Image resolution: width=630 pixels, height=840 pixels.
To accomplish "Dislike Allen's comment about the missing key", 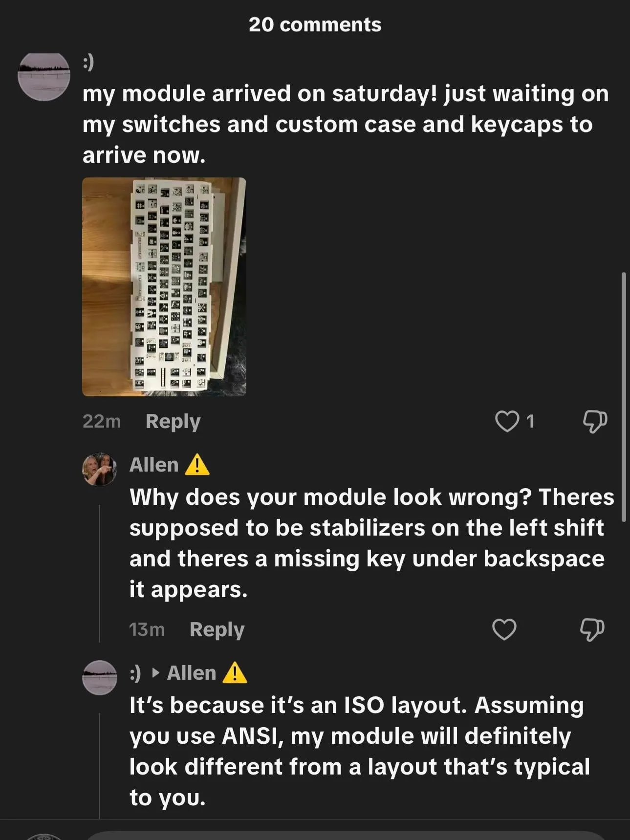I will tap(592, 629).
